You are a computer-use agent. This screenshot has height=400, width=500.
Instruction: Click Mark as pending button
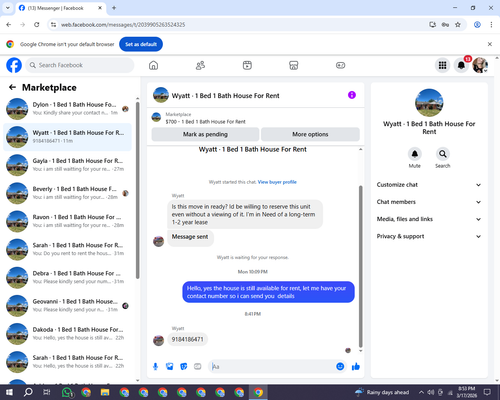205,134
